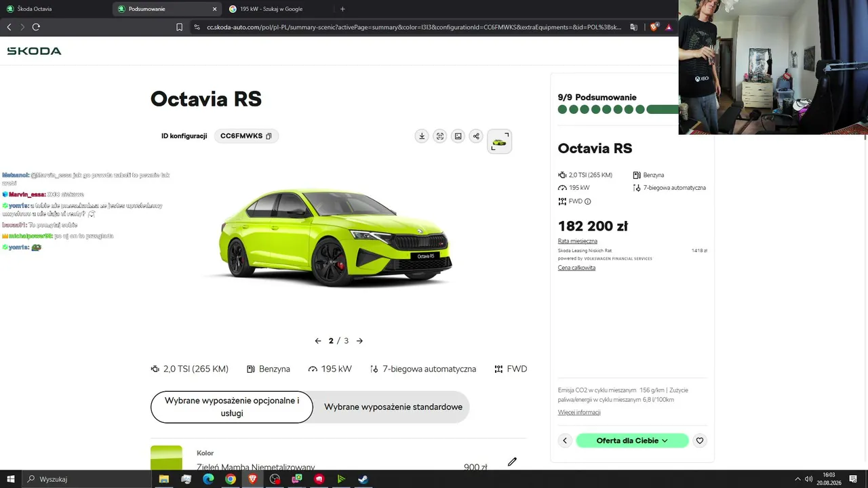Launch Google Chrome from the taskbar

point(231,479)
